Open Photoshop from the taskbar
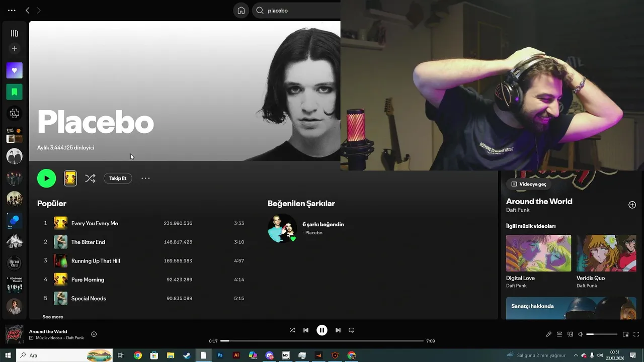Image resolution: width=644 pixels, height=362 pixels. click(220, 355)
